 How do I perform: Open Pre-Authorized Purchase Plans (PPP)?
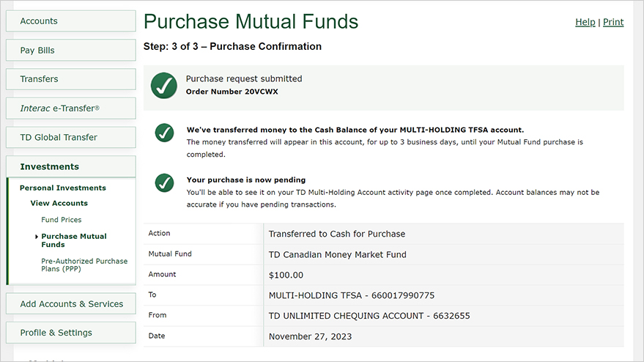(84, 265)
